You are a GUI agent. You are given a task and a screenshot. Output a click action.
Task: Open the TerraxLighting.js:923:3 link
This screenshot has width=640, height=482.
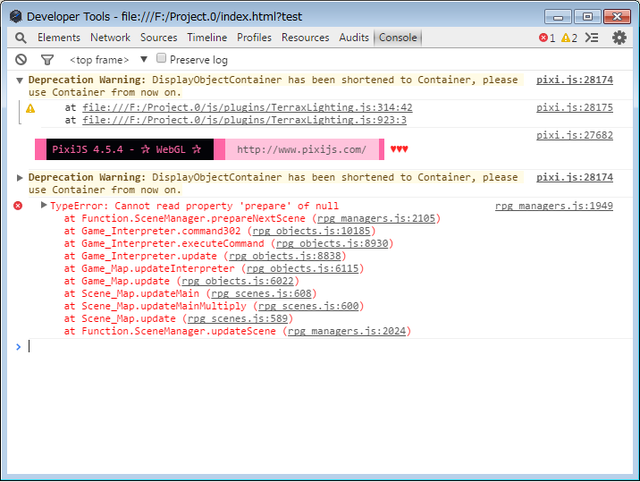pos(244,120)
